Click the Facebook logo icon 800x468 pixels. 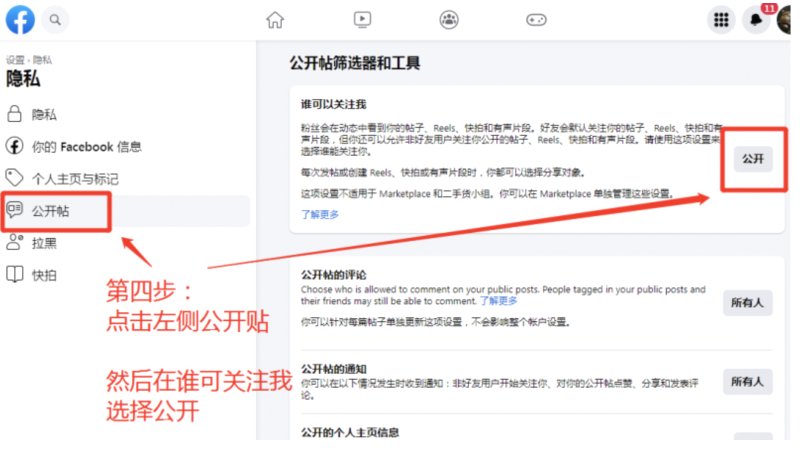click(21, 19)
